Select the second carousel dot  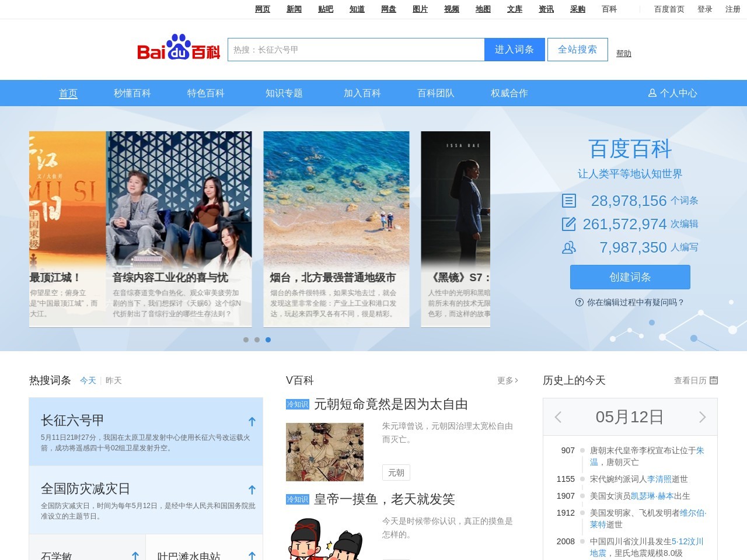point(257,339)
